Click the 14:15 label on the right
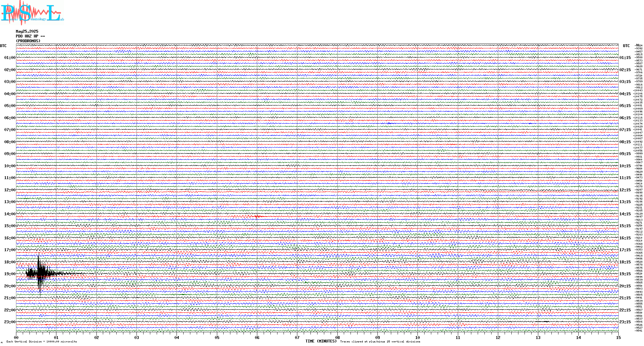Screen dimensions: 644x346 coord(625,214)
